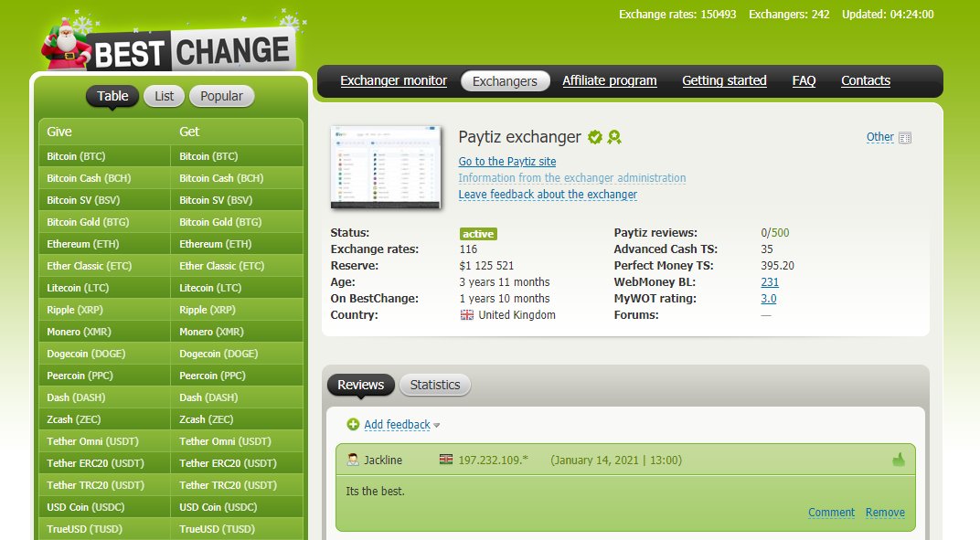Click the user avatar icon beside Jackline
The width and height of the screenshot is (980, 540).
(x=353, y=460)
